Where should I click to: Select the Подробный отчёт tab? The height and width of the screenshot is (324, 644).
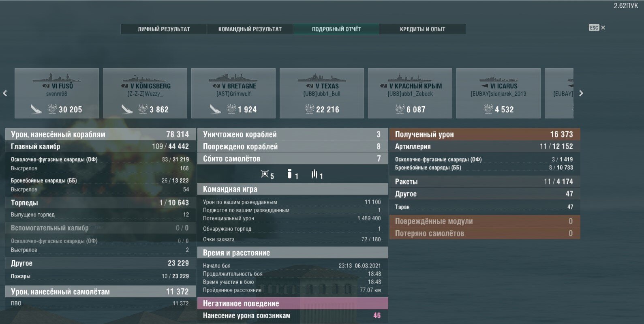point(336,29)
